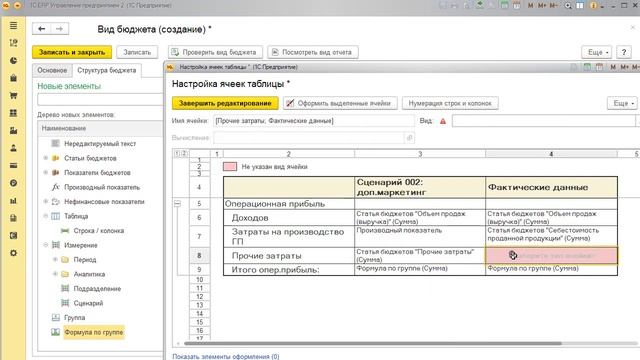The width and height of the screenshot is (640, 360).
Task: Click Проверить вид бюджета button
Action: (215, 52)
